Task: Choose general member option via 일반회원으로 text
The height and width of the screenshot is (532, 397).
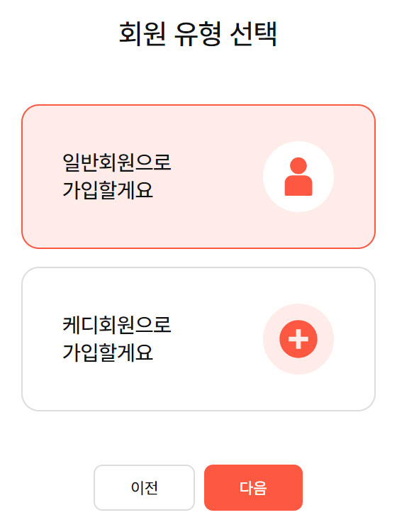Action: pos(117,162)
